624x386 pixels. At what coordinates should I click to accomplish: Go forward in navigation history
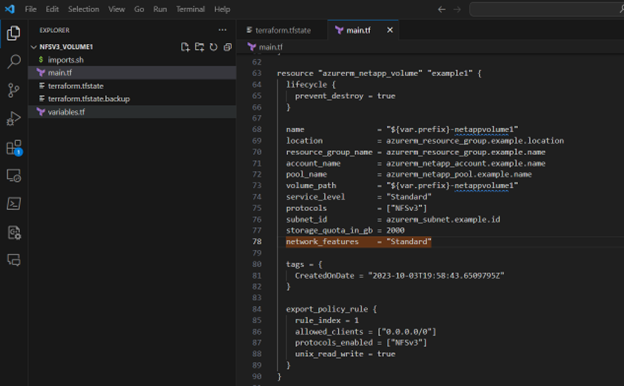point(457,9)
